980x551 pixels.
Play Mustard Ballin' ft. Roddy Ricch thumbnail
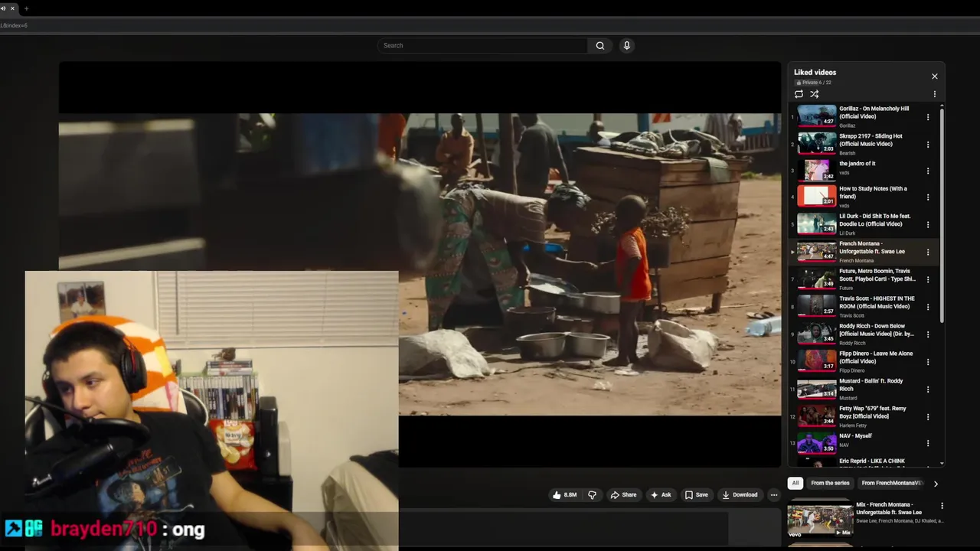coord(817,389)
